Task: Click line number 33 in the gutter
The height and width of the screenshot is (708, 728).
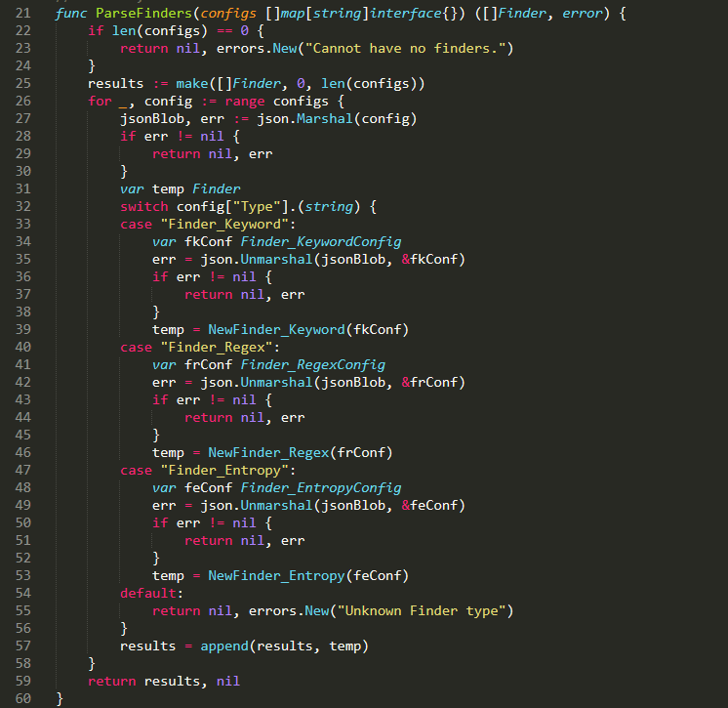Action: (22, 224)
